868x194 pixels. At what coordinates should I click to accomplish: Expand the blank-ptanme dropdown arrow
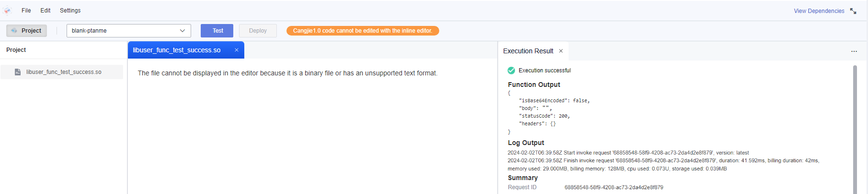pyautogui.click(x=183, y=31)
